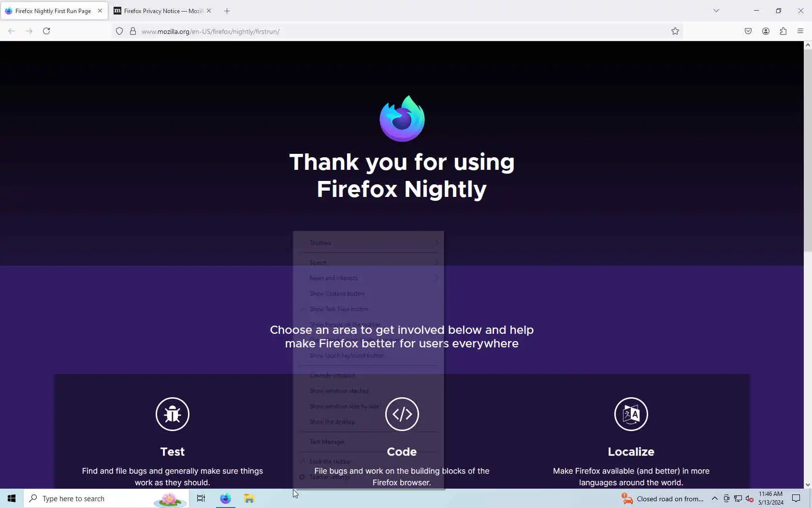Viewport: 812px width, 508px height.
Task: Toggle Show Task View button checkmark
Action: (x=368, y=309)
